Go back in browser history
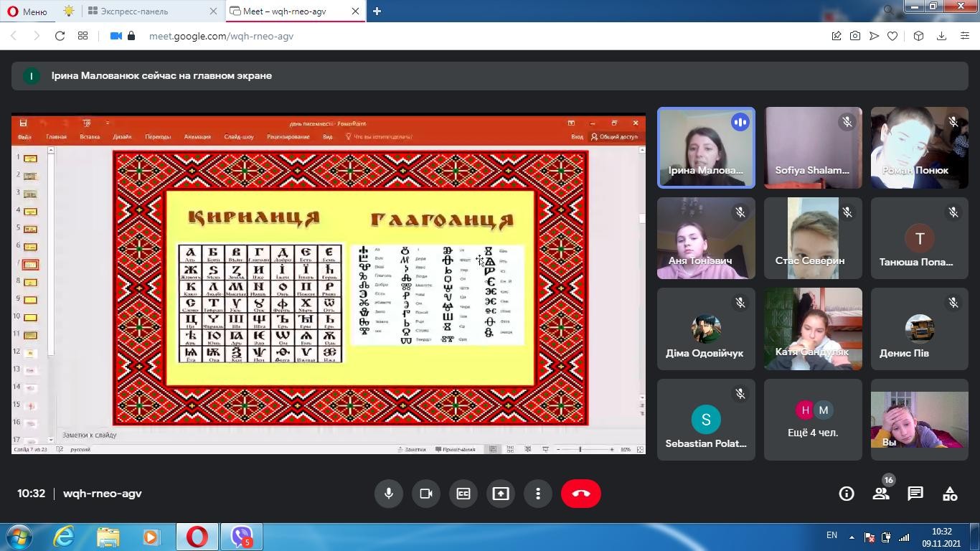Image resolution: width=980 pixels, height=551 pixels. point(14,36)
